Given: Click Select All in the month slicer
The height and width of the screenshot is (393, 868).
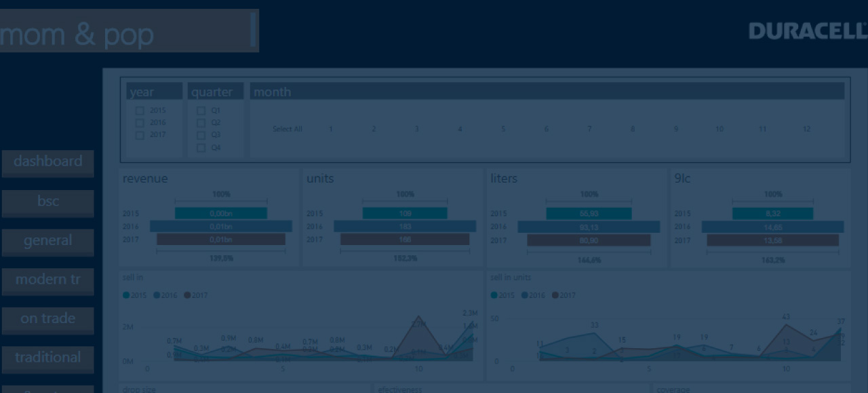Looking at the screenshot, I should pyautogui.click(x=288, y=129).
